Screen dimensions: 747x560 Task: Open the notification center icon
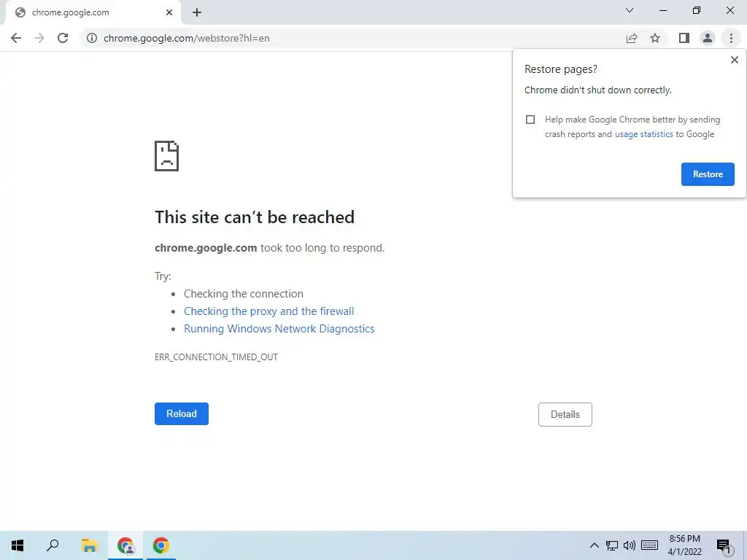click(724, 547)
